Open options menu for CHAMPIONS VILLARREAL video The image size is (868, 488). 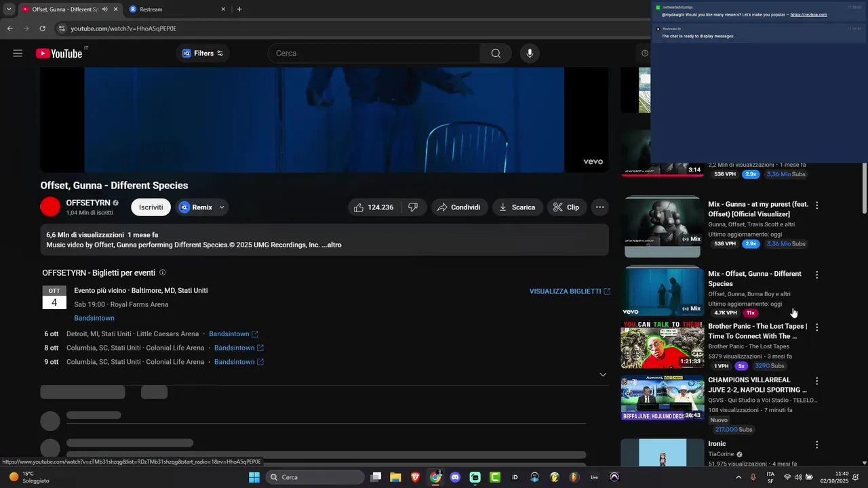(816, 382)
